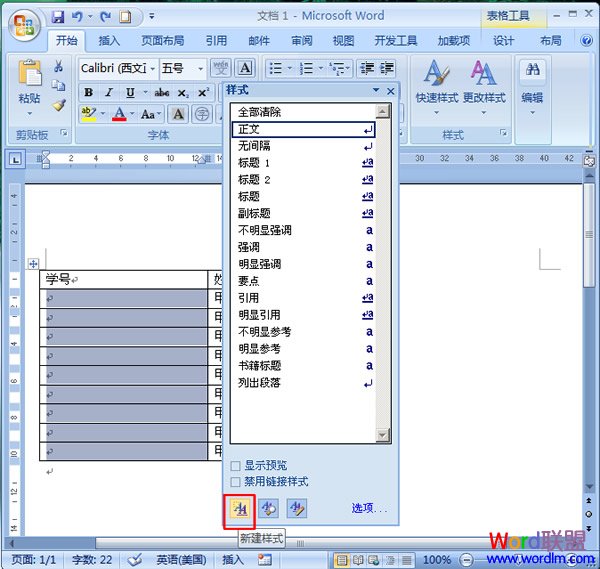The width and height of the screenshot is (600, 569).
Task: Toggle subscript formatting
Action: 183,92
